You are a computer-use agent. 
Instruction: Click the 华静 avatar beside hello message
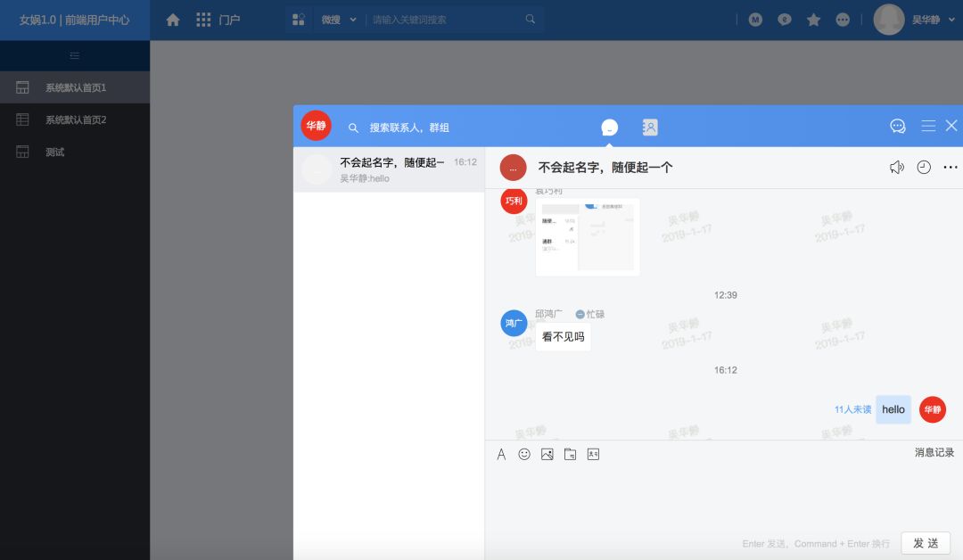(933, 409)
